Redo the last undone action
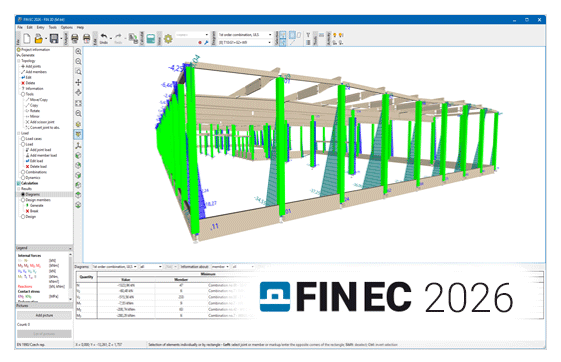 [x=118, y=38]
